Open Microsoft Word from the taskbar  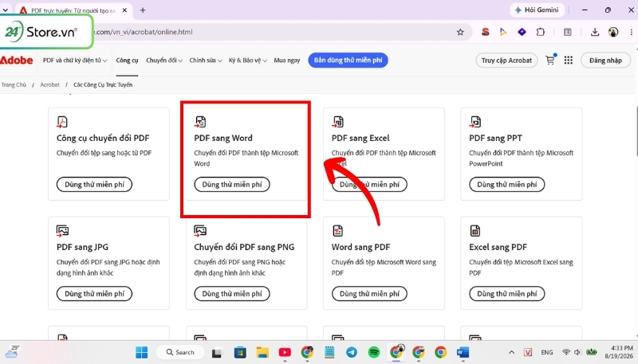pyautogui.click(x=463, y=352)
